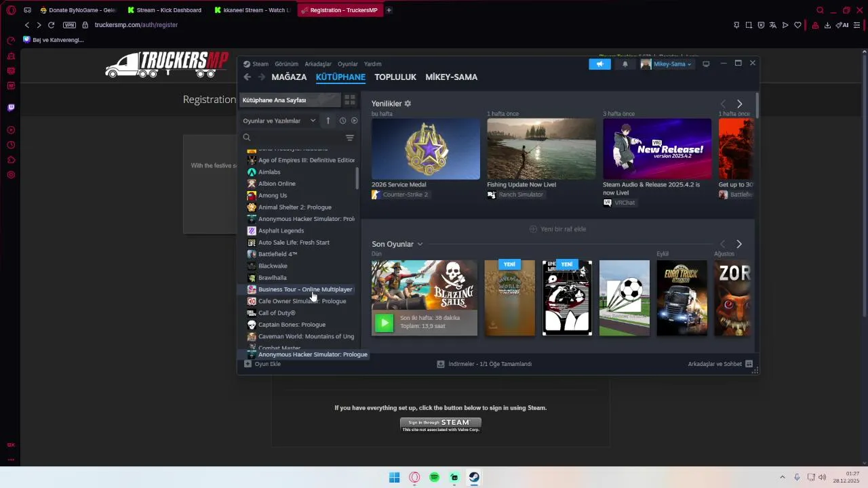Switch to Donate ByNoGame browser tab

pos(78,10)
